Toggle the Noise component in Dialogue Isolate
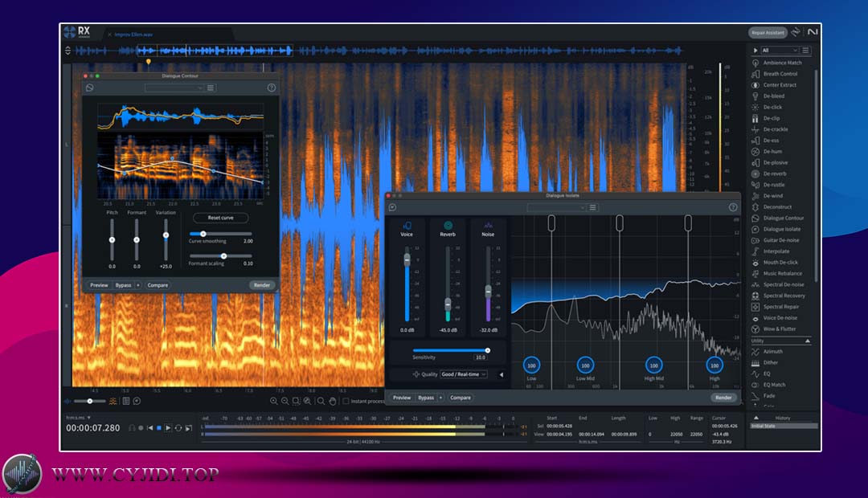The width and height of the screenshot is (868, 498). pyautogui.click(x=489, y=225)
